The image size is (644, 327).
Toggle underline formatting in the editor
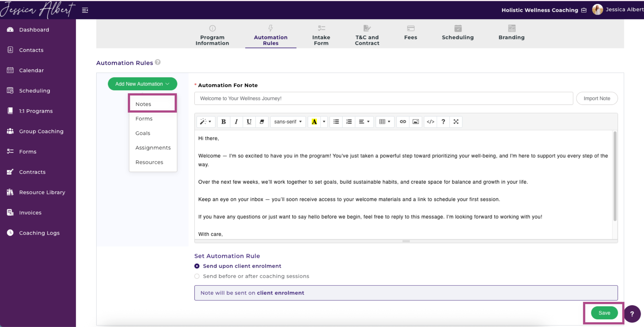(249, 122)
